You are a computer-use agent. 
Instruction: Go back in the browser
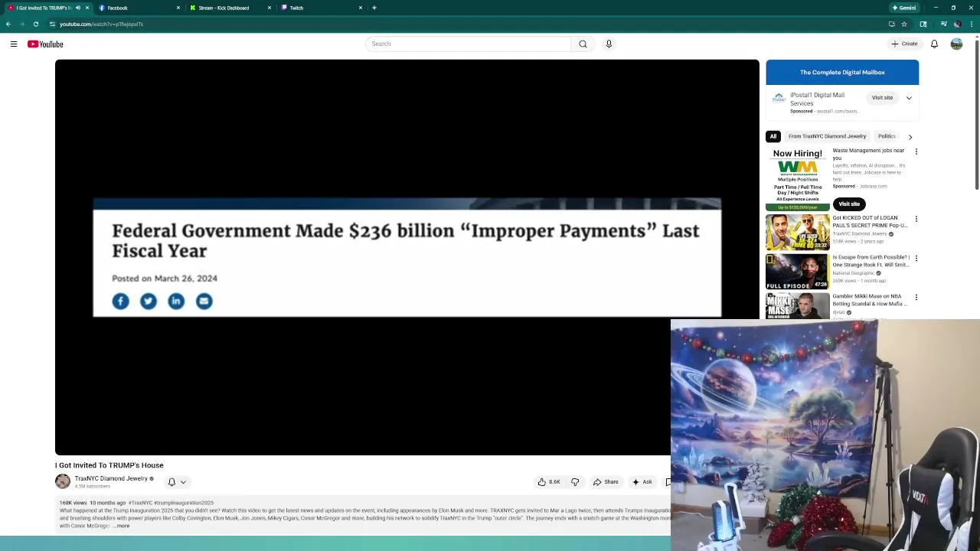[8, 24]
